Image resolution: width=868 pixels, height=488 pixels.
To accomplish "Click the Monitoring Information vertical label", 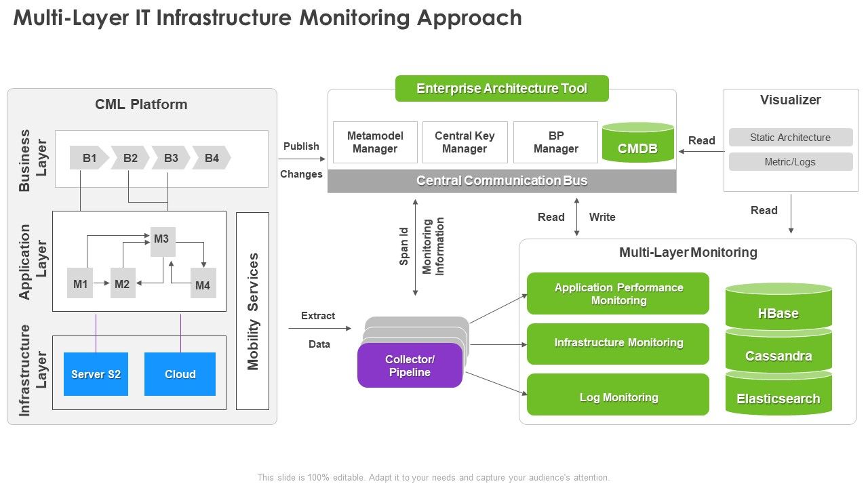I will pos(433,246).
